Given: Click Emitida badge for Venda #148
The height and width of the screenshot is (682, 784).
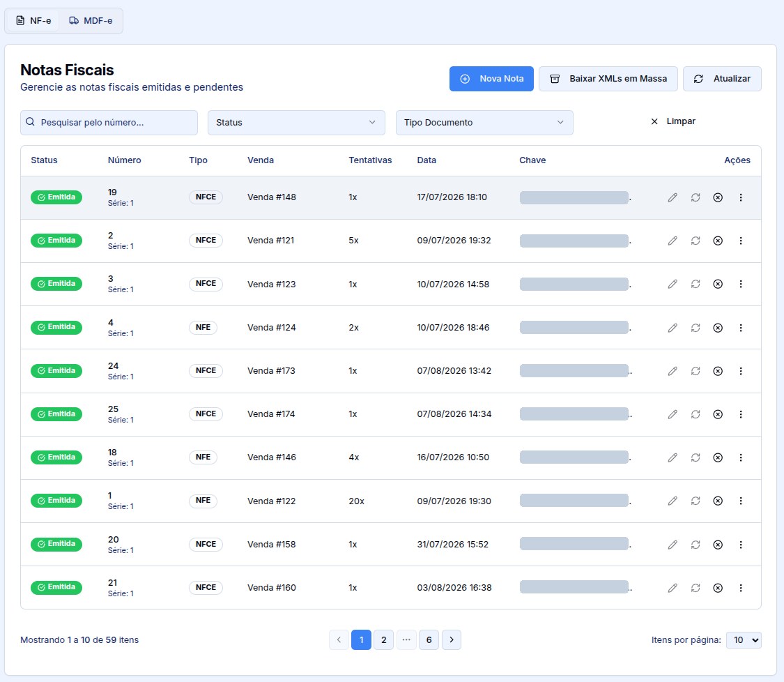Looking at the screenshot, I should coord(56,197).
